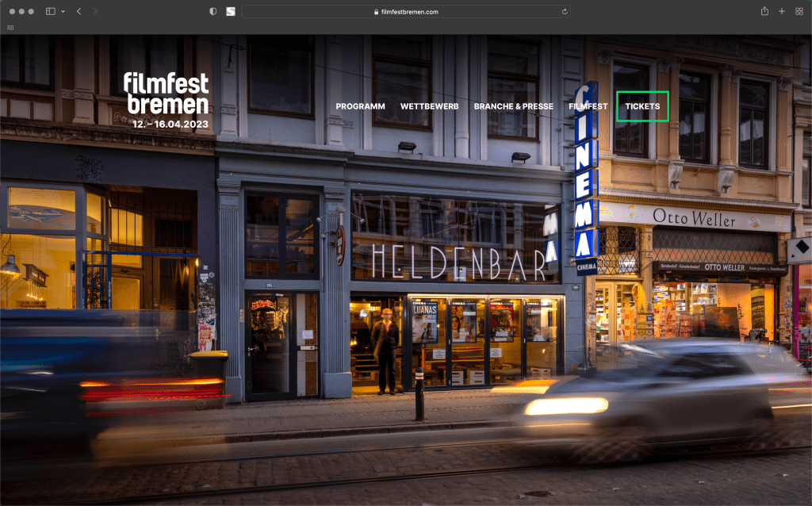The height and width of the screenshot is (506, 812).
Task: Open a new tab with plus icon
Action: point(782,11)
